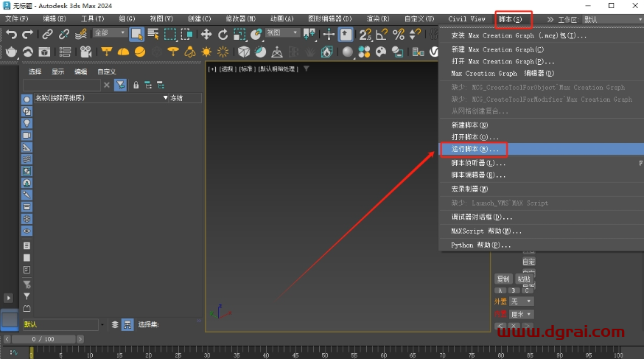Click the Use Pivot Point Center icon
Viewport: 644px width, 359px height.
[x=309, y=34]
